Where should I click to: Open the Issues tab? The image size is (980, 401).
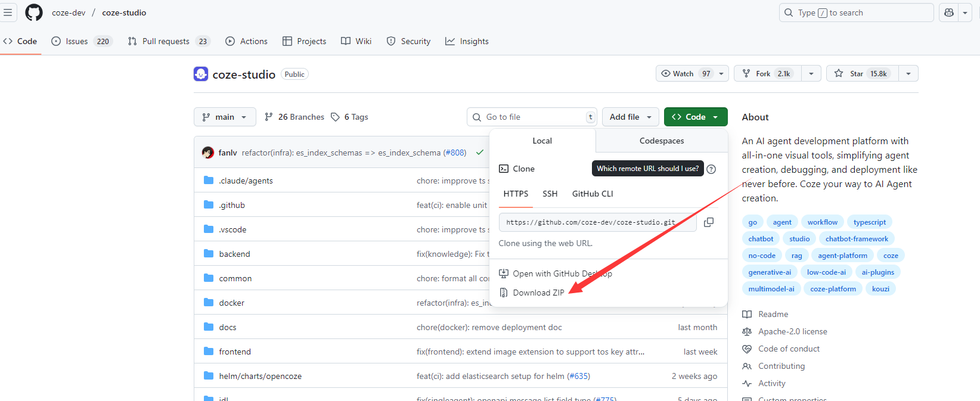click(x=82, y=41)
